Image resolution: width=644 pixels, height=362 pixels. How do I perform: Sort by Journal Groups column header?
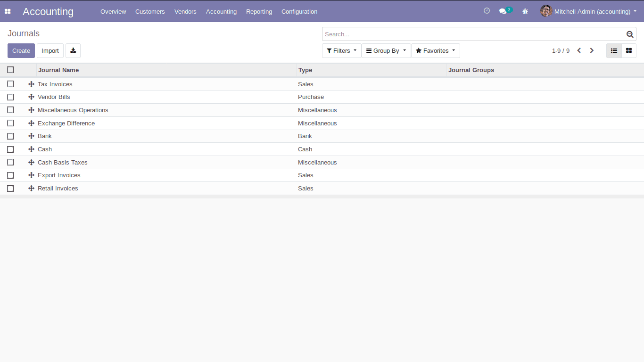click(x=545, y=70)
